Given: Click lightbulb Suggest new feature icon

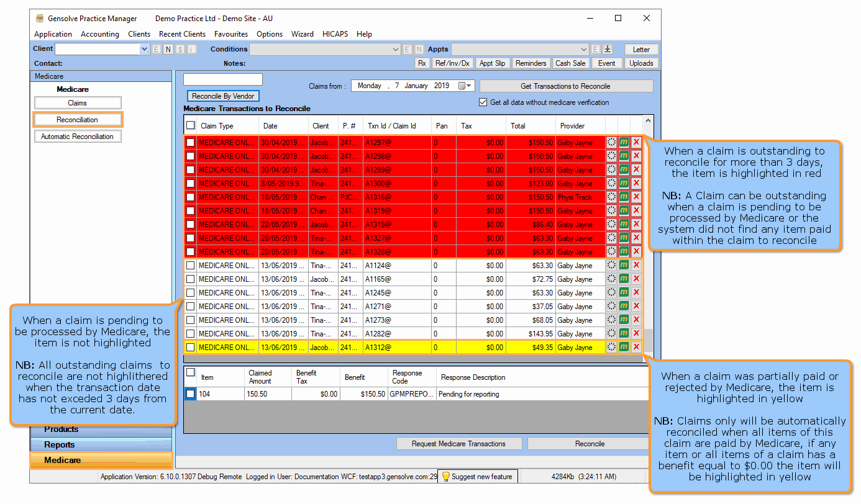Looking at the screenshot, I should 445,477.
